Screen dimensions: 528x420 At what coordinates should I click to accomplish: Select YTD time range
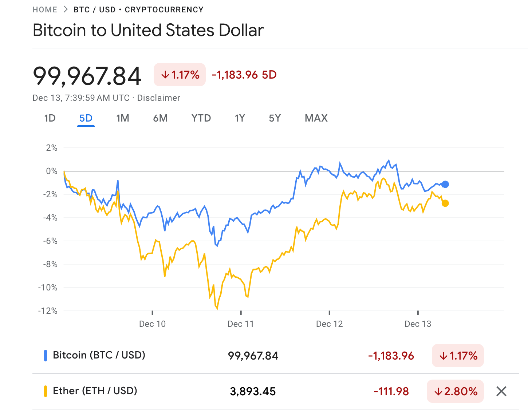[x=201, y=118]
